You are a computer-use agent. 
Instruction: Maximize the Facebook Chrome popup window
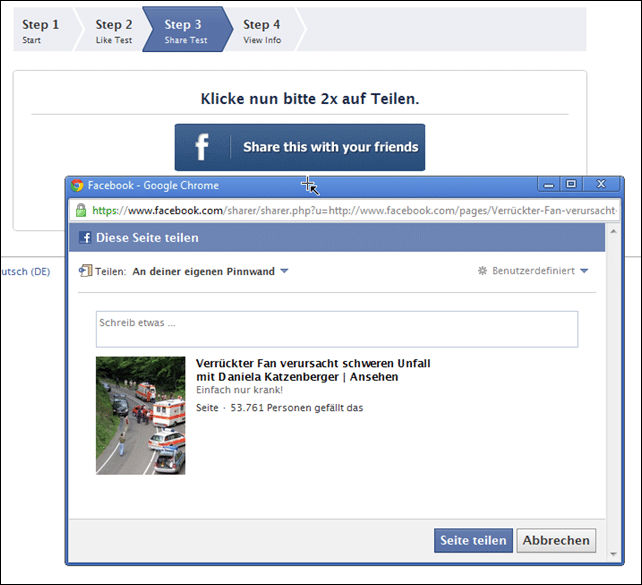(571, 184)
